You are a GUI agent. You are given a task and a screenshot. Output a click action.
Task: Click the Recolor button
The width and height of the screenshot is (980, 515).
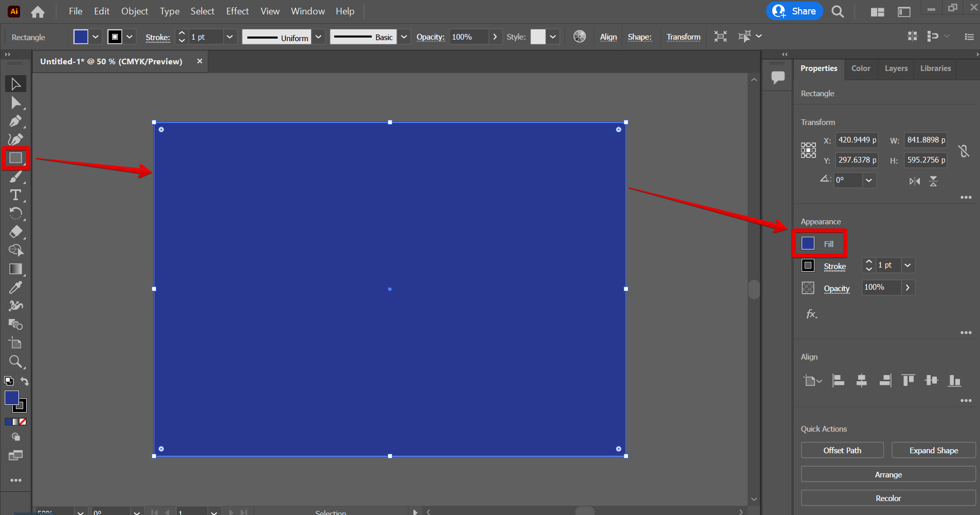(x=887, y=498)
